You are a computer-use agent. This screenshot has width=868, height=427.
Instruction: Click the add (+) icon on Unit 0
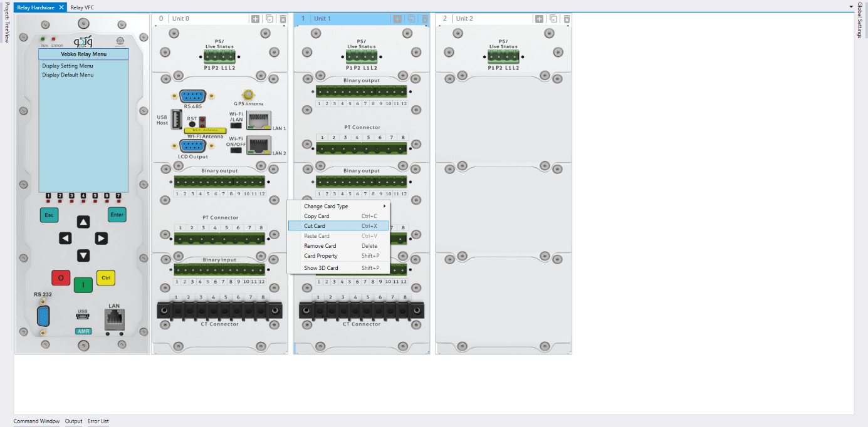coord(256,19)
